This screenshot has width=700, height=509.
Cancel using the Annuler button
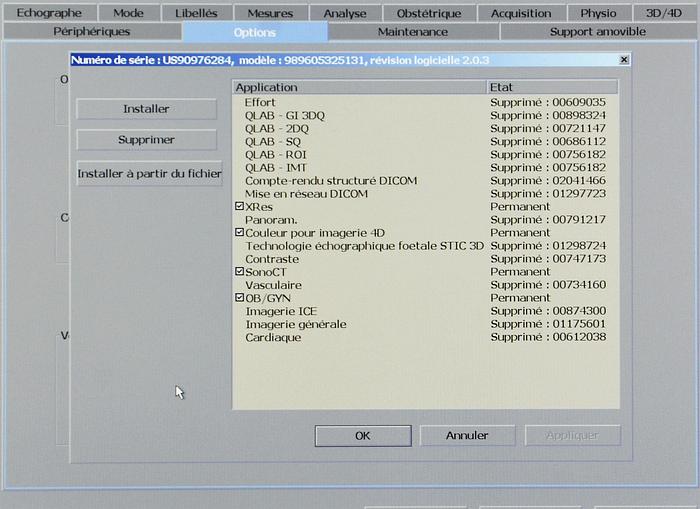coord(467,436)
